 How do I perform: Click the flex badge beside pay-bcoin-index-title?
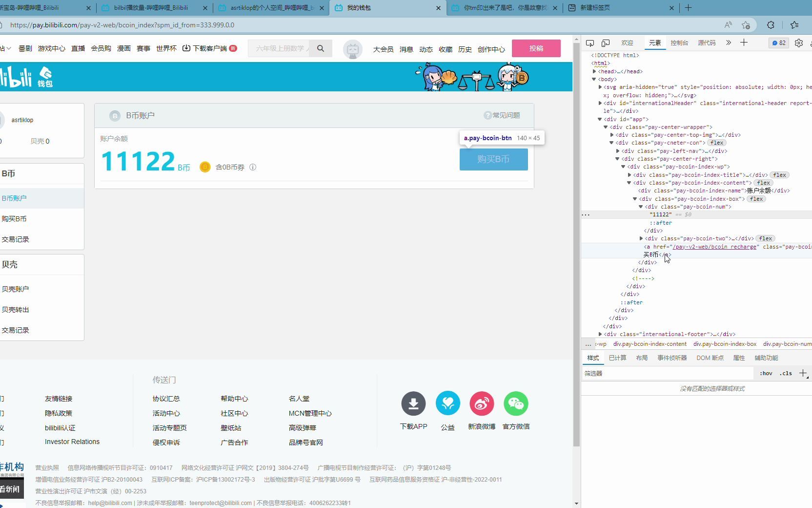(x=780, y=175)
